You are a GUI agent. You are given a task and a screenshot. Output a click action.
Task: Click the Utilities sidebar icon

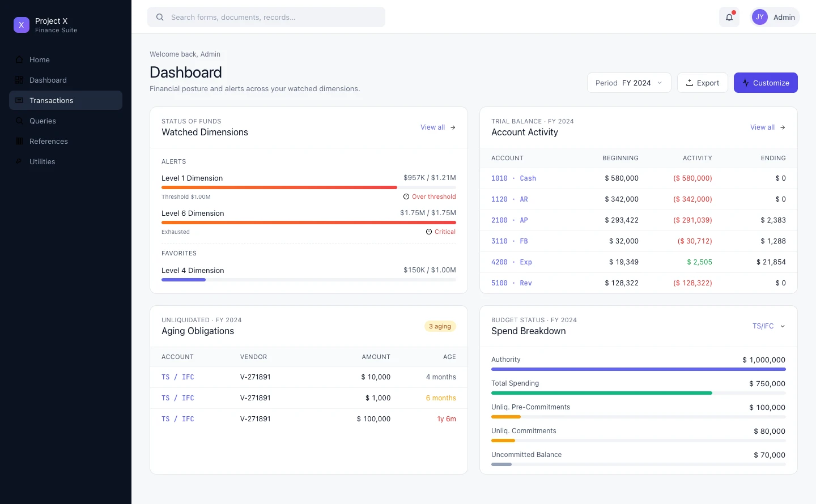[x=19, y=161]
